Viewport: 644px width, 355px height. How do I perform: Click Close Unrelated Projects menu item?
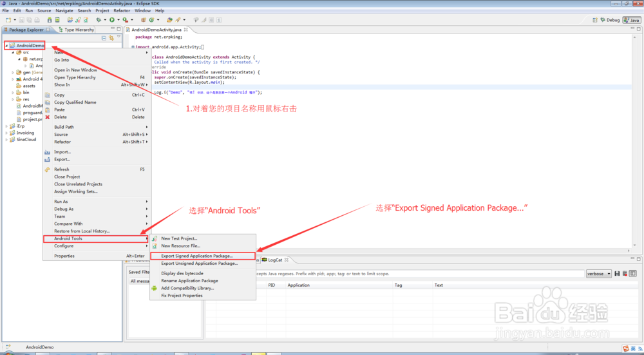96,184
